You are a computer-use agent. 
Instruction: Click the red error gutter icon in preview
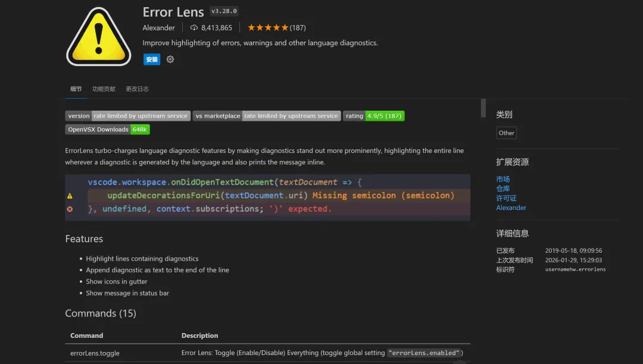click(70, 209)
